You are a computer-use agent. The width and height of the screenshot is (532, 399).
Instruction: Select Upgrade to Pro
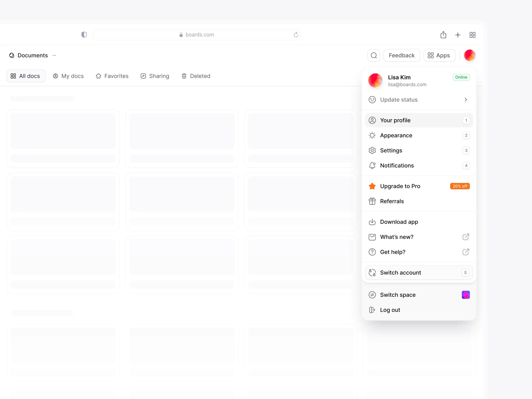pyautogui.click(x=419, y=186)
